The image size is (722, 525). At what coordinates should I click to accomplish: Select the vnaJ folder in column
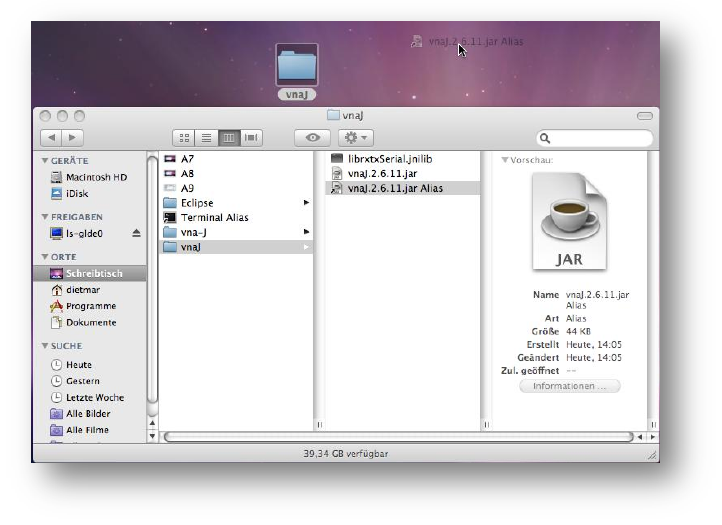[236, 247]
